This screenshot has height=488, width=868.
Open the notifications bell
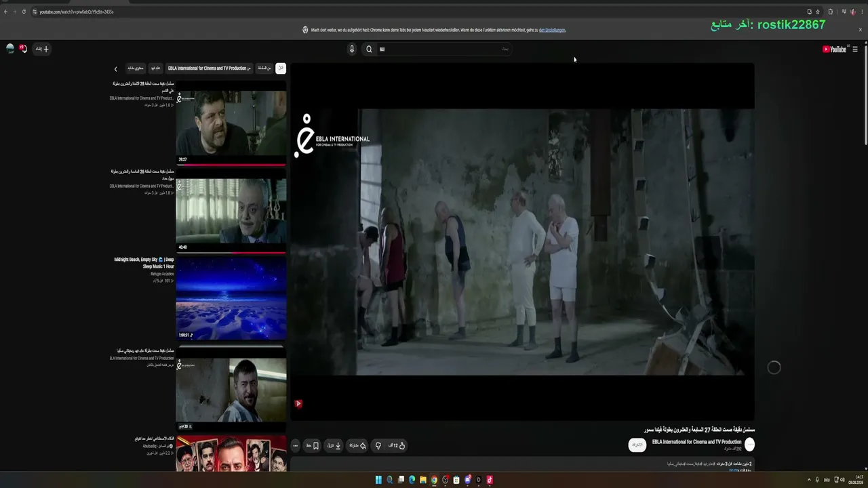tap(23, 48)
